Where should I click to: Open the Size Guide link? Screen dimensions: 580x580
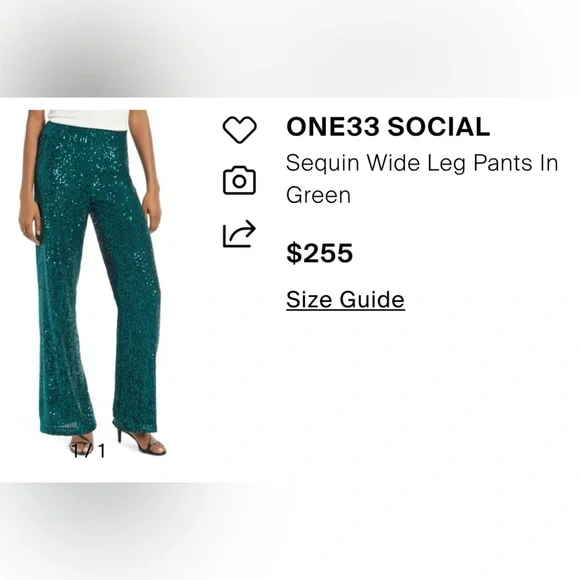(x=345, y=299)
